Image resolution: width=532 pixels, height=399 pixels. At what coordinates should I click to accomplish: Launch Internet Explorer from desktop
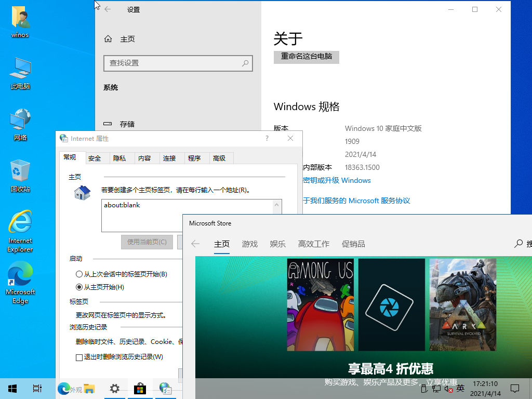coord(20,231)
